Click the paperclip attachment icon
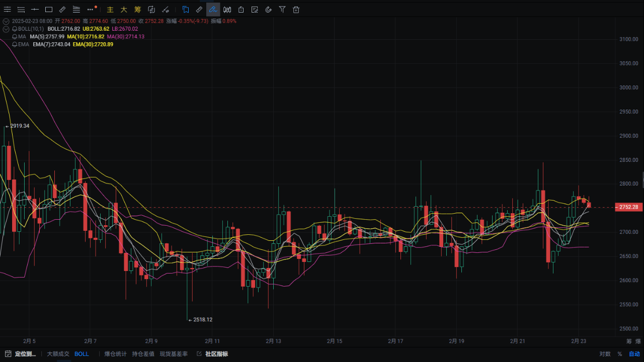The width and height of the screenshot is (644, 362). click(268, 10)
